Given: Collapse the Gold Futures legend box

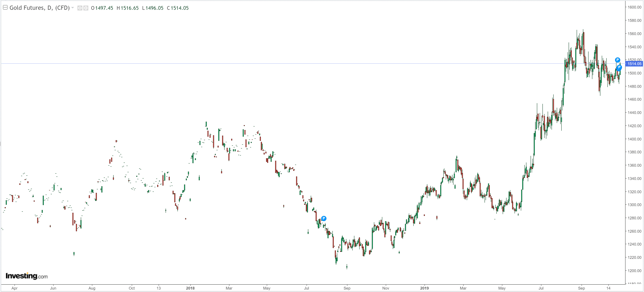Looking at the screenshot, I should pos(5,8).
